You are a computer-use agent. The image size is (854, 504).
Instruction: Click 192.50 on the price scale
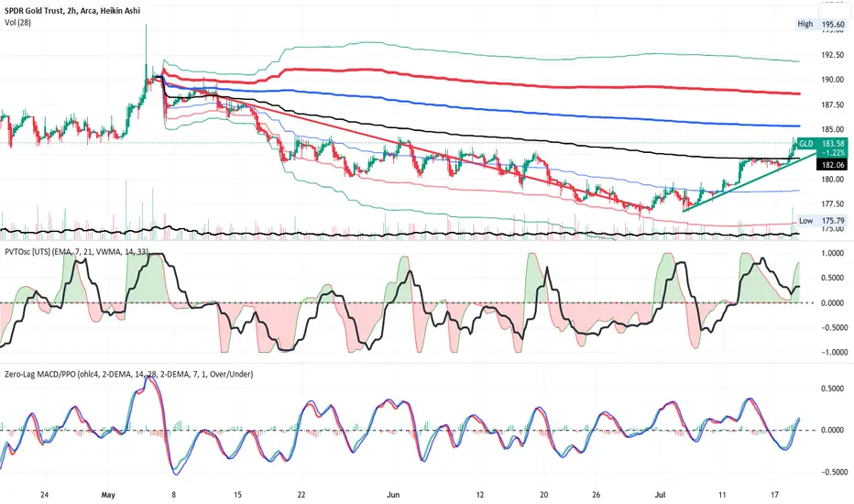(833, 55)
